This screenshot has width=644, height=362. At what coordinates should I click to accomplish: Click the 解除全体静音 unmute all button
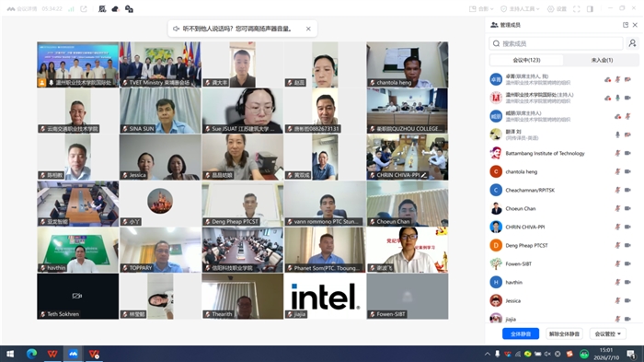[564, 333]
